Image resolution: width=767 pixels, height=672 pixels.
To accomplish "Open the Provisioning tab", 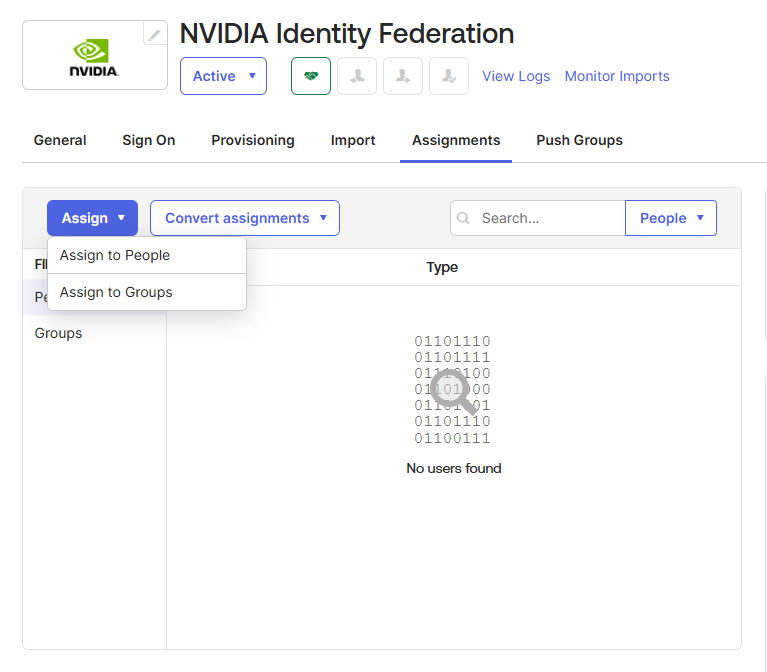I will coord(253,140).
